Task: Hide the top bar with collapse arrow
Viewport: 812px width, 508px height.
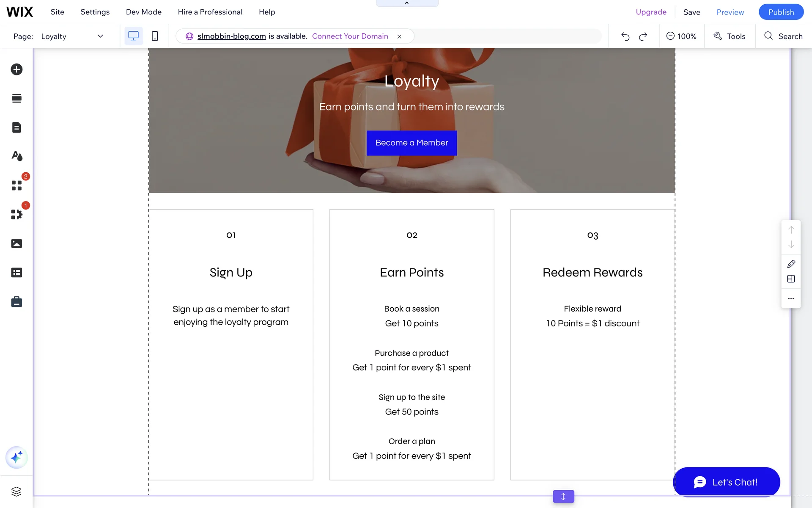Action: [407, 3]
